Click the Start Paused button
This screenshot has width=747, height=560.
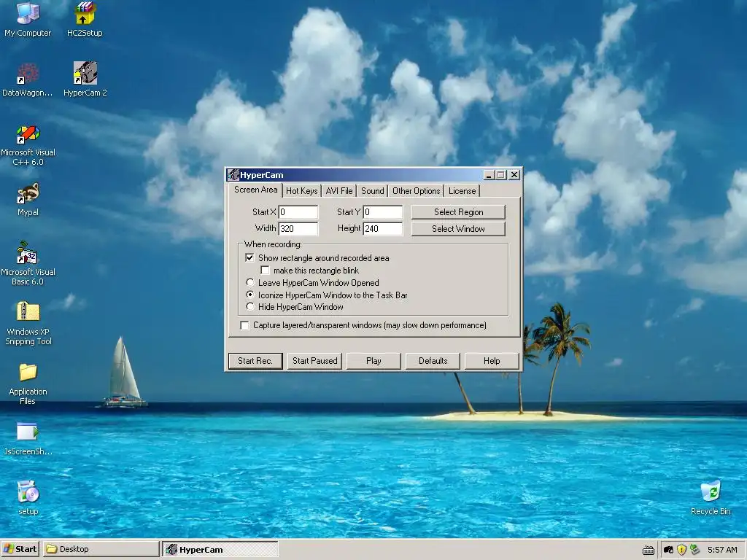(315, 361)
